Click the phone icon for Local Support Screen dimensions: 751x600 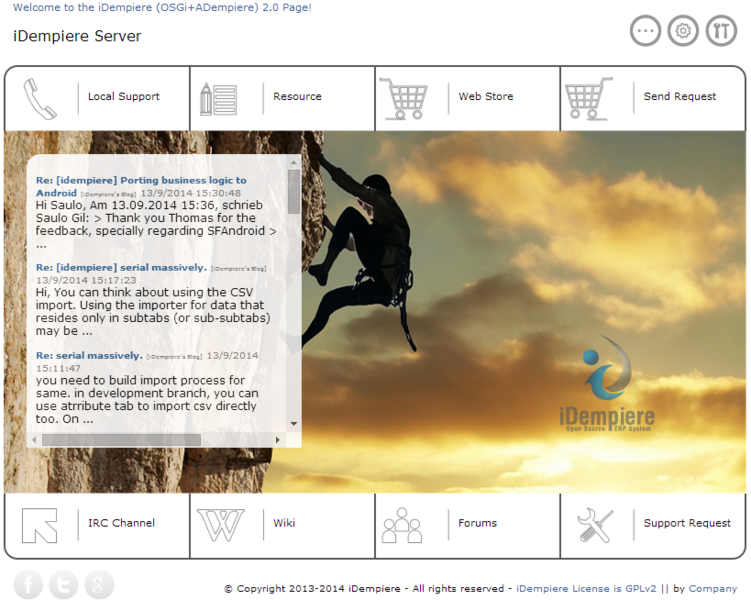pos(41,98)
